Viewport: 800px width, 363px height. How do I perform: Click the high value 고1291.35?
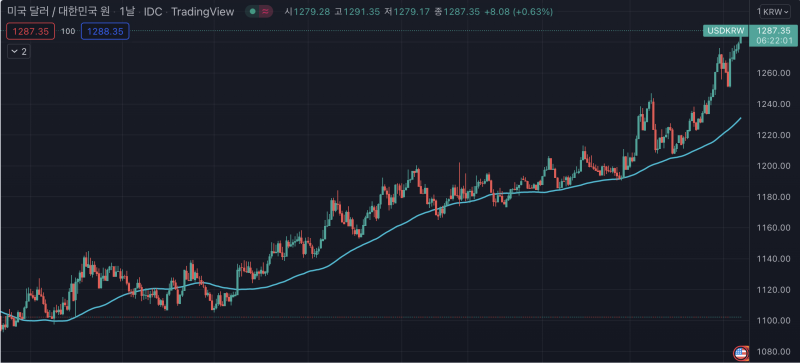coord(357,11)
